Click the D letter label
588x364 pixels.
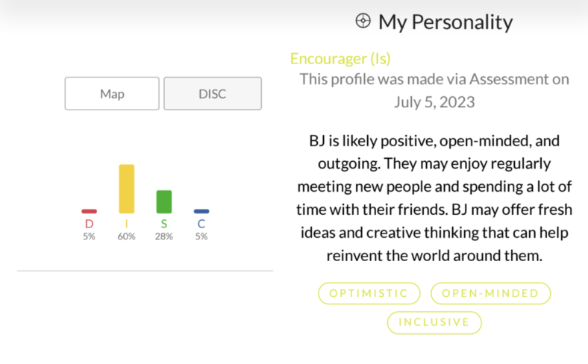[89, 224]
